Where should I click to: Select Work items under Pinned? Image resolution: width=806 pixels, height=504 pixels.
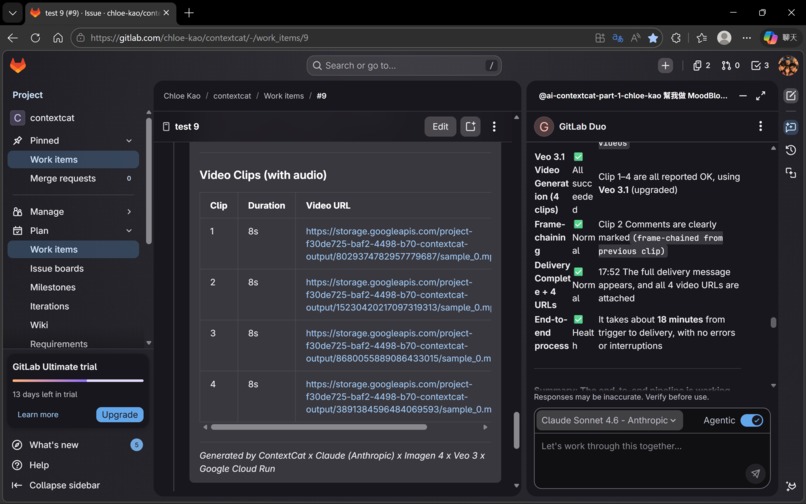click(x=73, y=159)
